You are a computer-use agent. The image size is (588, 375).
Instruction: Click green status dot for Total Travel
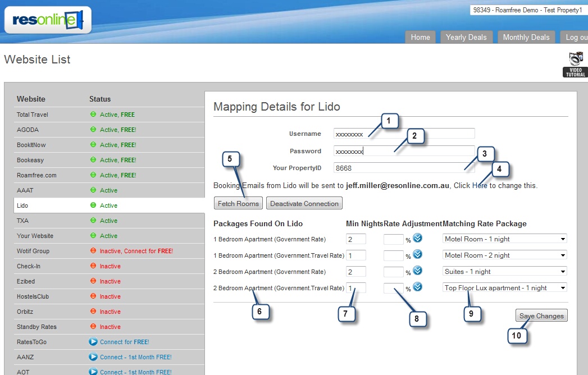pyautogui.click(x=93, y=115)
